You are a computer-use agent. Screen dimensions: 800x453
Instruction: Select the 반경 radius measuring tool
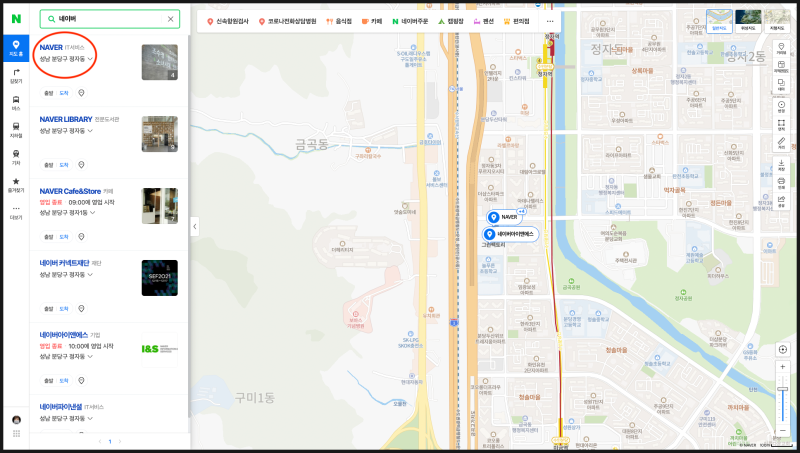click(781, 107)
